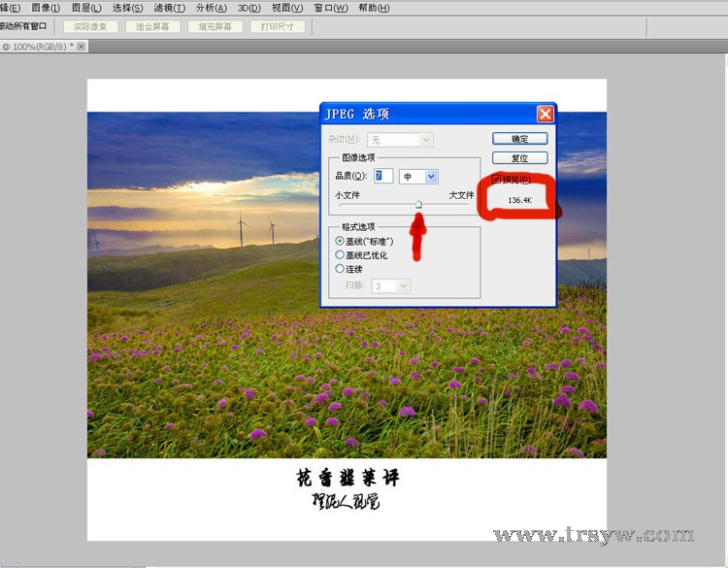Click the 适合屏幕 toolbar button
Screen dimensions: 728x568
pyautogui.click(x=152, y=26)
